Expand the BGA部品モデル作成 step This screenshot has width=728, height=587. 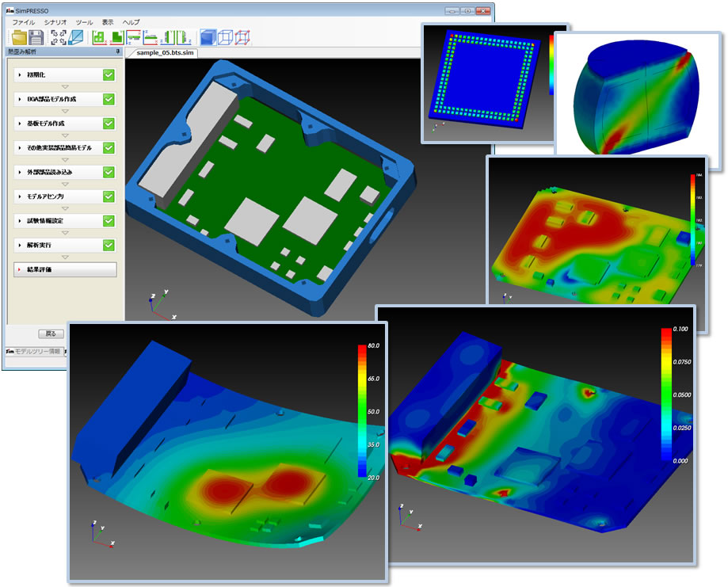(x=20, y=100)
